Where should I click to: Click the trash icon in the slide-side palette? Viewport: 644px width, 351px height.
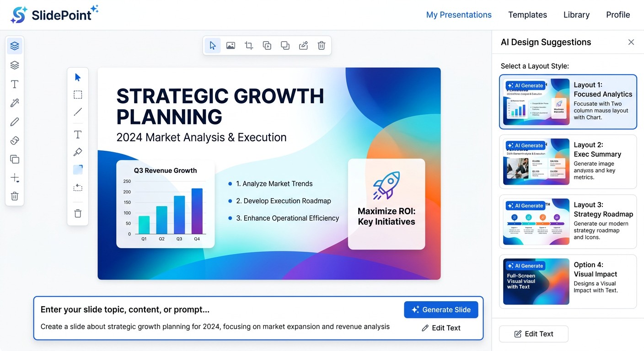tap(78, 213)
